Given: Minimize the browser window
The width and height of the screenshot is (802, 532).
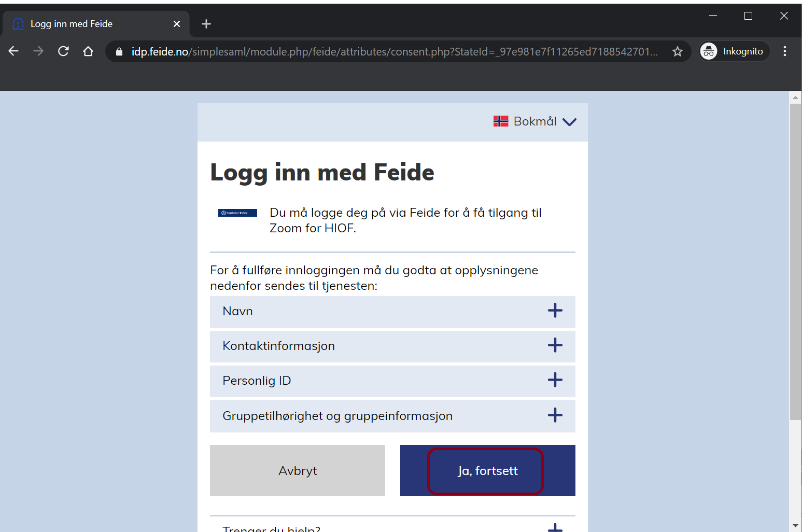Looking at the screenshot, I should [x=713, y=16].
